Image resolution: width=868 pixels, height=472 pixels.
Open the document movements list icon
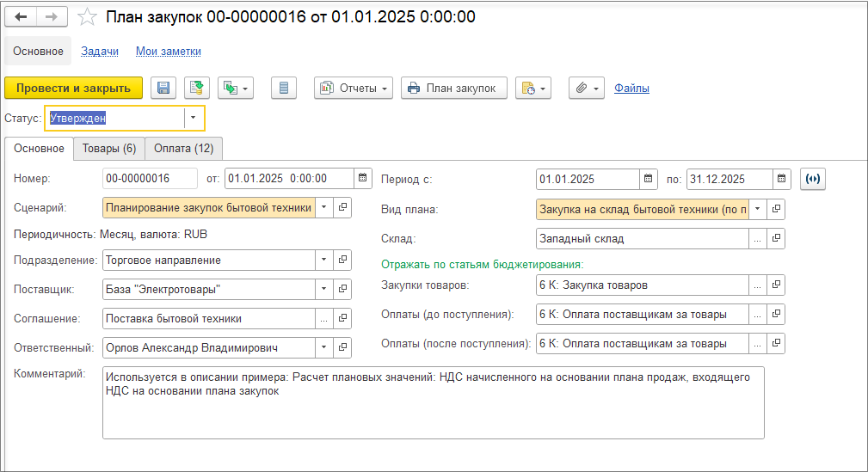(284, 88)
